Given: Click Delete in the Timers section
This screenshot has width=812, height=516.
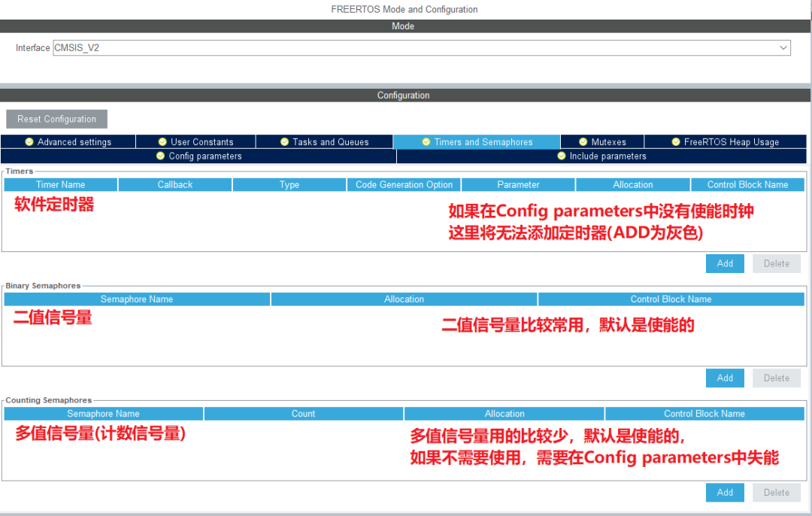Looking at the screenshot, I should (776, 263).
